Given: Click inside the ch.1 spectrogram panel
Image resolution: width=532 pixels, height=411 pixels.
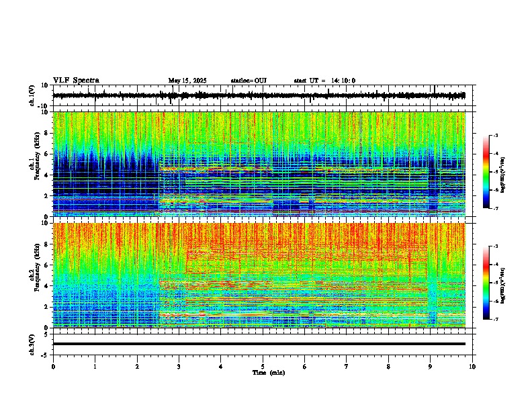Looking at the screenshot, I should pos(259,164).
